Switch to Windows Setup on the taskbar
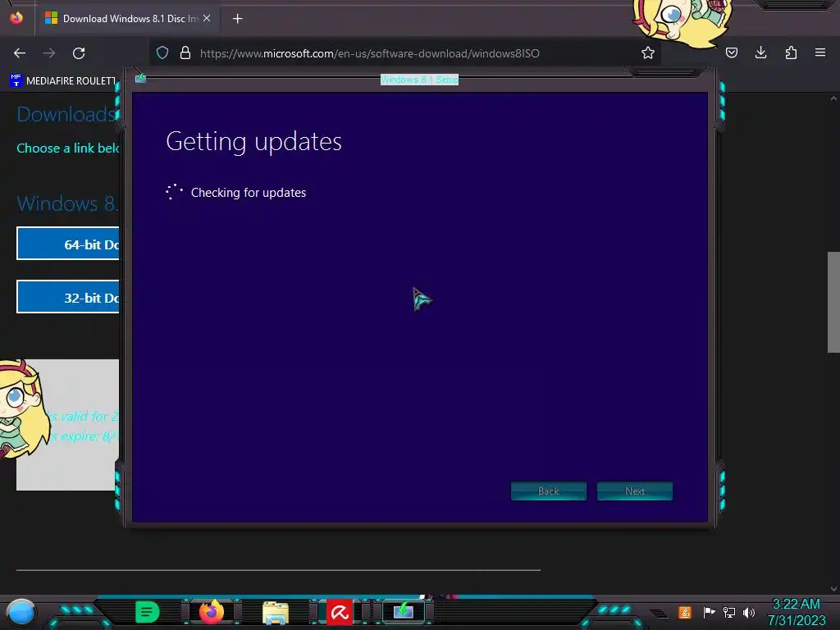The height and width of the screenshot is (630, 840). 404,611
